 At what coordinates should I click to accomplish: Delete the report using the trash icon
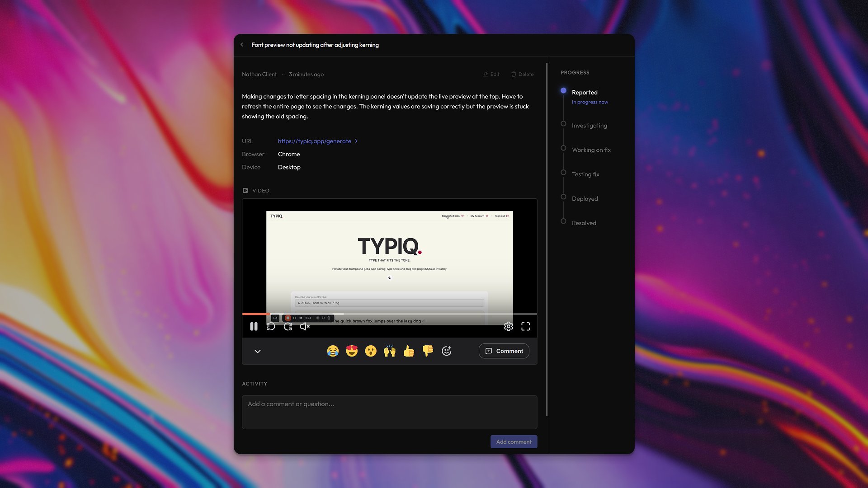click(x=514, y=74)
